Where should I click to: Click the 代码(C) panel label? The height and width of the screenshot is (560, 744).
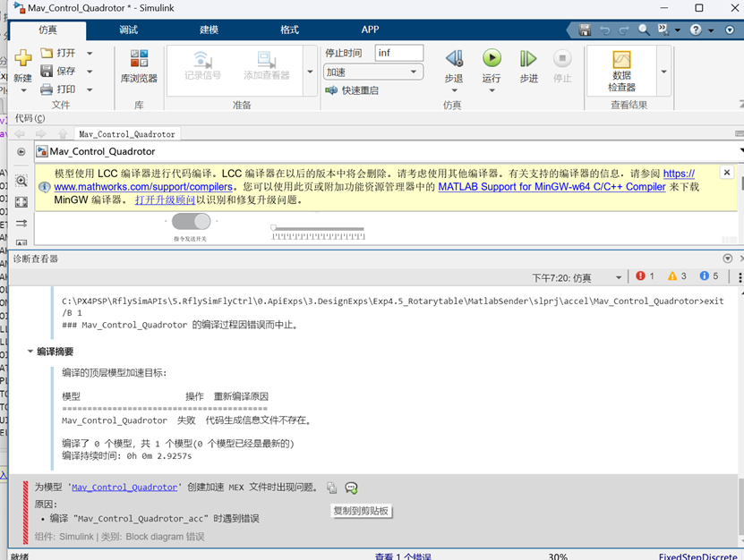click(x=30, y=118)
